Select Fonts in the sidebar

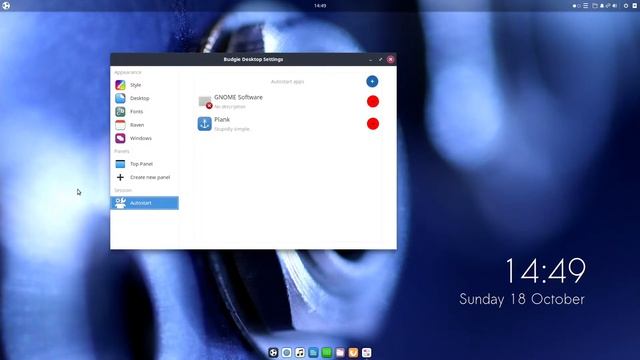point(144,111)
